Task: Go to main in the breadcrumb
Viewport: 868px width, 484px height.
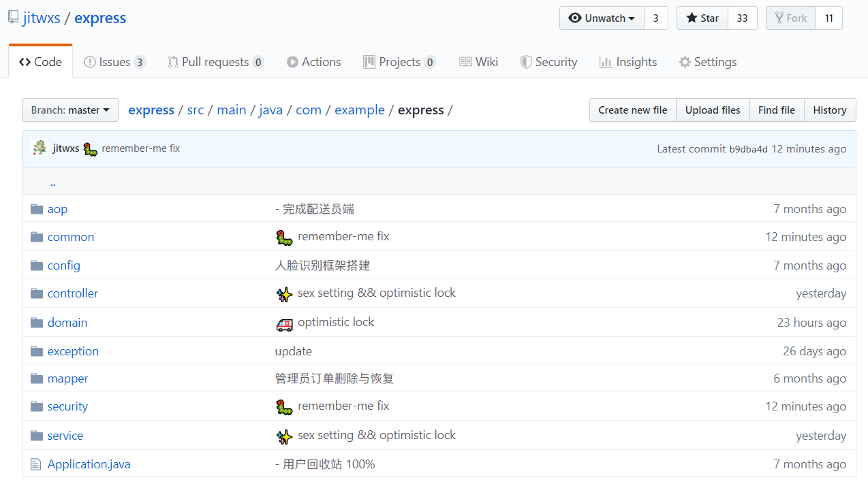Action: 232,110
